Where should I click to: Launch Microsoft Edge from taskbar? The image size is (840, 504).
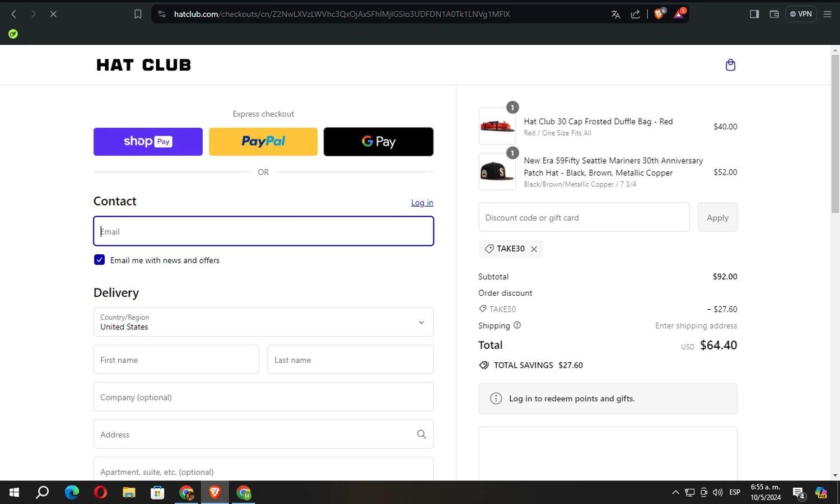pos(72,493)
